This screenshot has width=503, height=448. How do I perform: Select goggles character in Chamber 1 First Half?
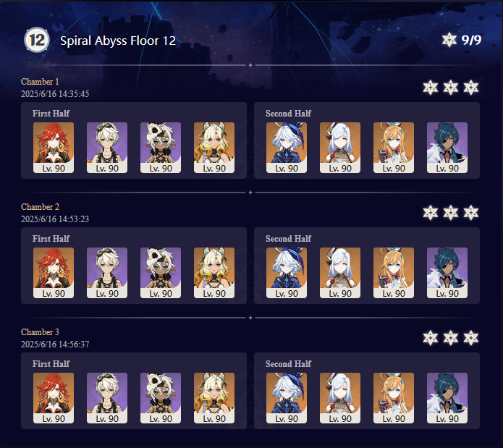tap(107, 148)
